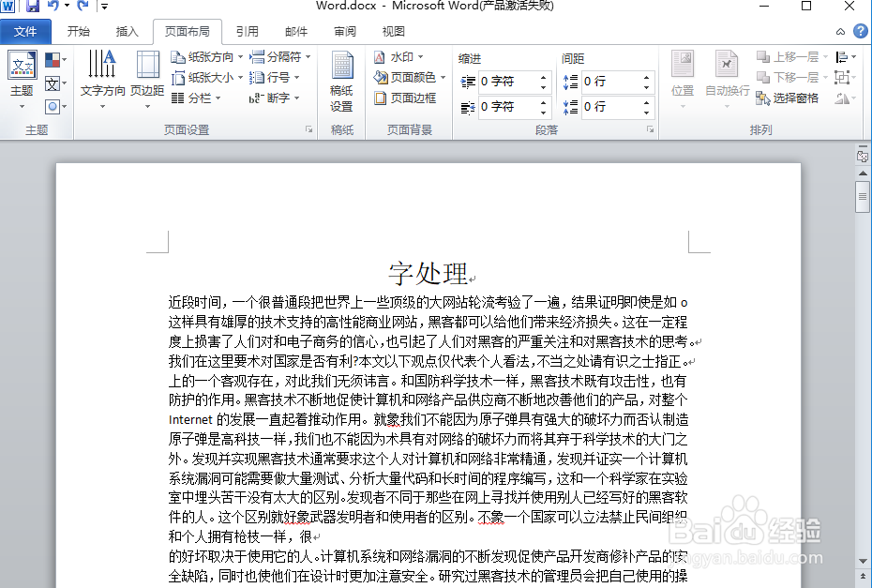Open 断字 hyphenation dropdown

(x=274, y=98)
